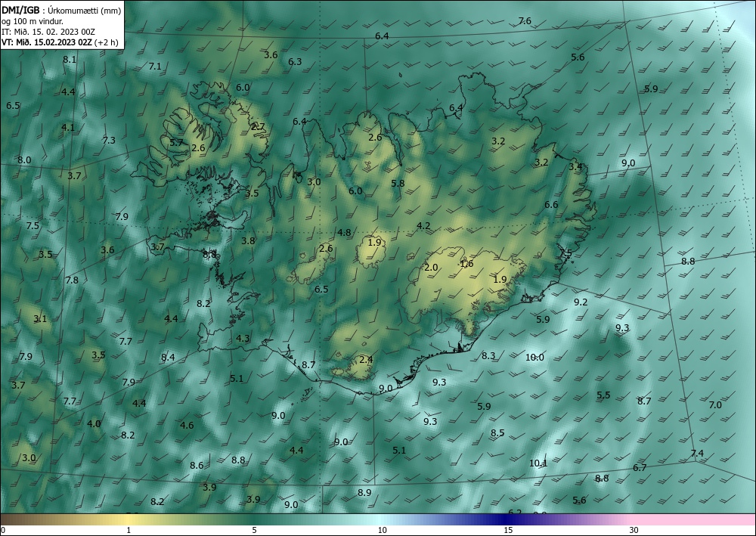This screenshot has width=756, height=536.
Task: Click the map value 4.1
Action: (x=68, y=128)
